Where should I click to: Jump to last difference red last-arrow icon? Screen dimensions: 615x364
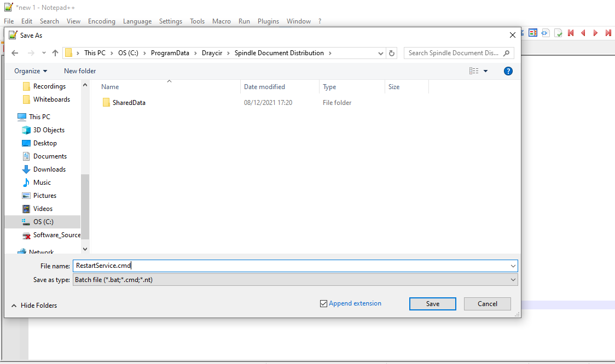point(608,33)
